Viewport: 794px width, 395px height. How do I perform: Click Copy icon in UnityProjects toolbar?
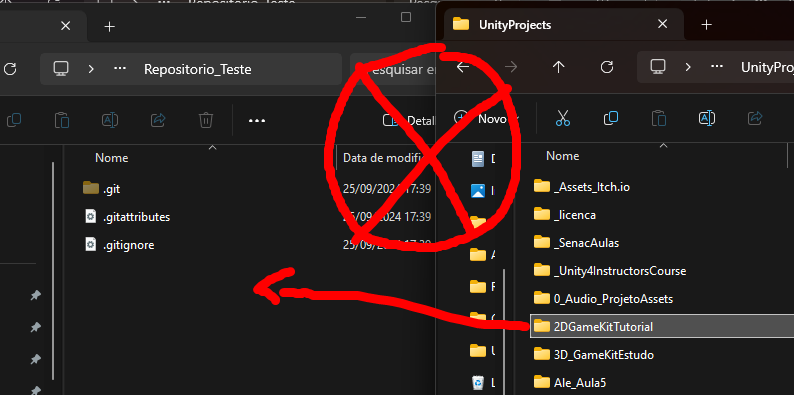(611, 118)
